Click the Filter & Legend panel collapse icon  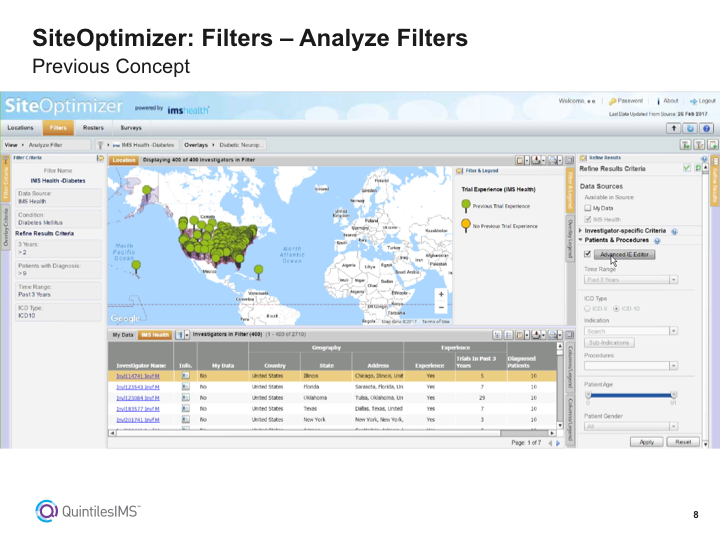(x=459, y=171)
